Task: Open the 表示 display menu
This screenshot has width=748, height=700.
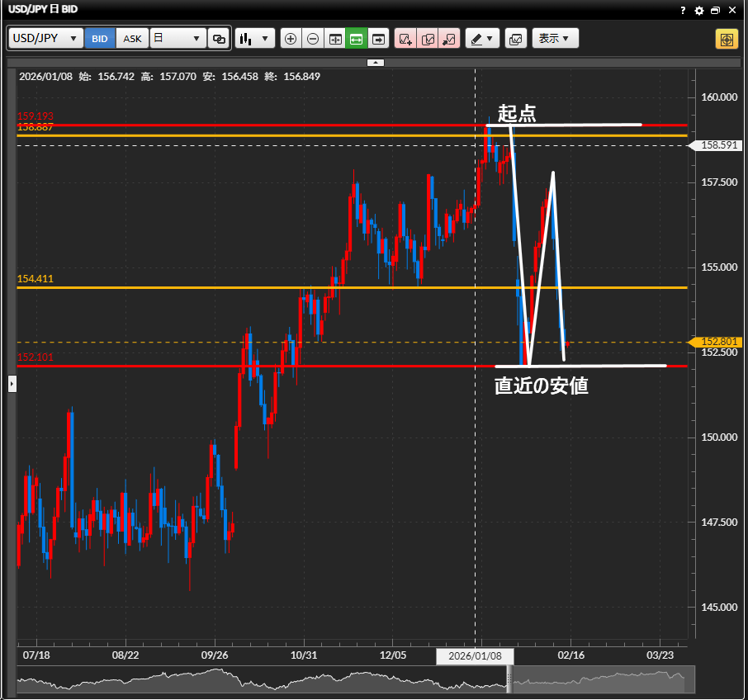Action: (555, 39)
